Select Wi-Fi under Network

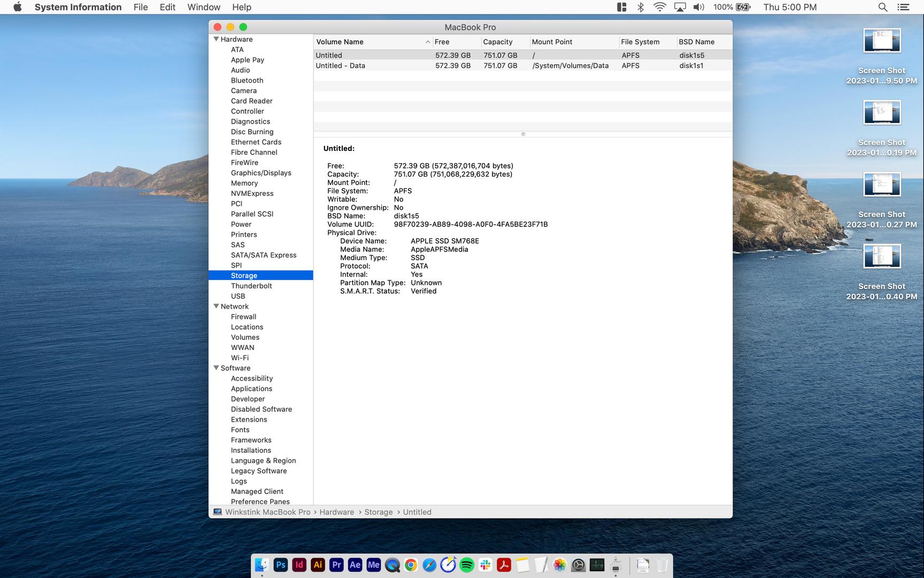point(240,358)
